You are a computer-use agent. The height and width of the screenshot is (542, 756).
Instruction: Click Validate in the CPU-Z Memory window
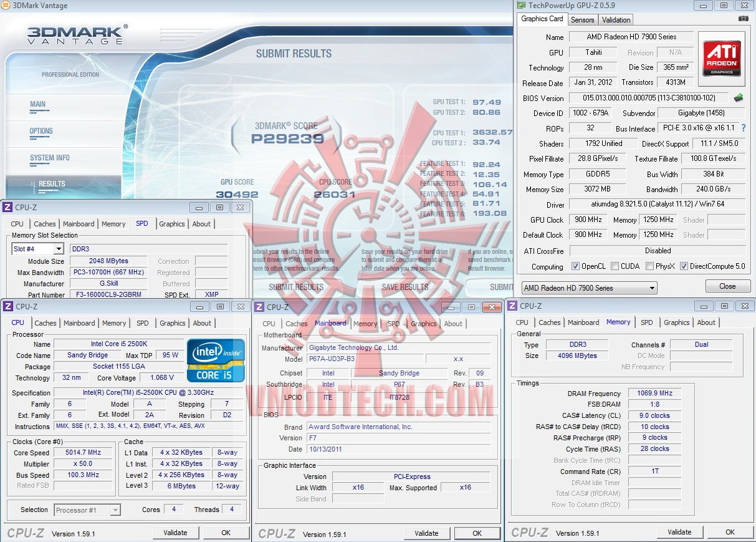click(679, 532)
